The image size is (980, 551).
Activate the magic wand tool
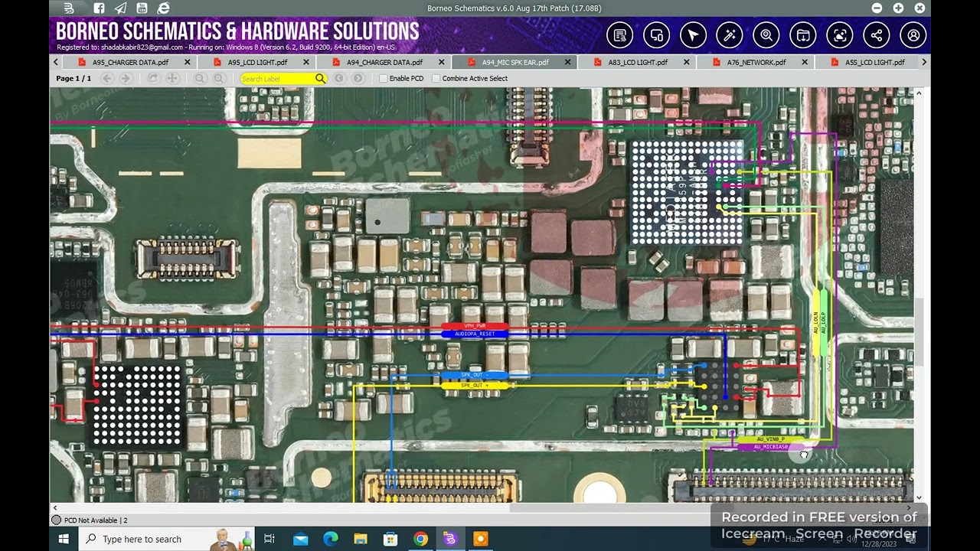(730, 35)
